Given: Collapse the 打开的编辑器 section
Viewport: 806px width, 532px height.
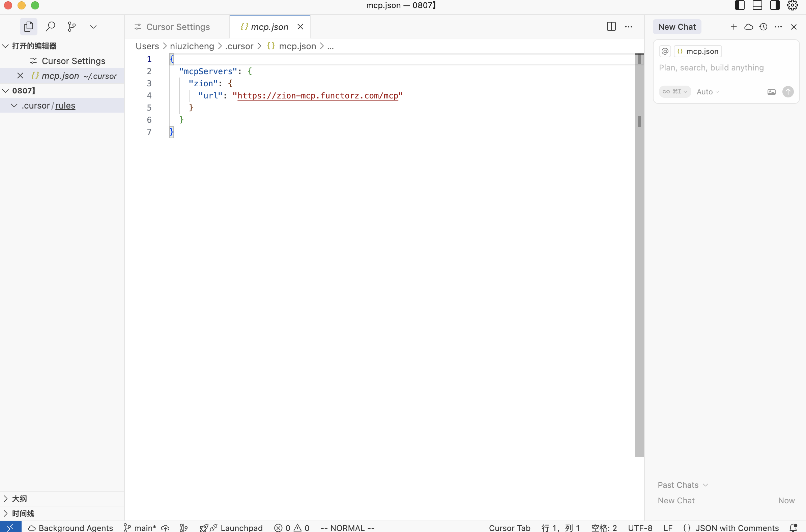Looking at the screenshot, I should 62,46.
